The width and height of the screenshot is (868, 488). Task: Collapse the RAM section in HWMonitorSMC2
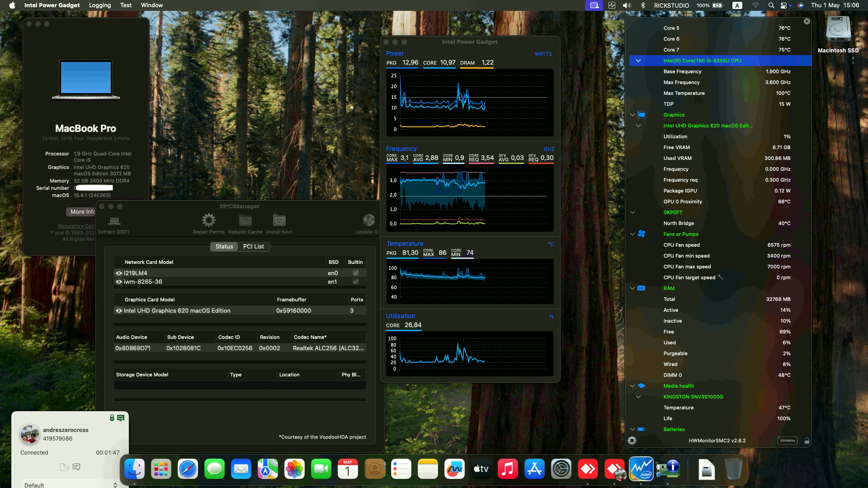[x=632, y=288]
